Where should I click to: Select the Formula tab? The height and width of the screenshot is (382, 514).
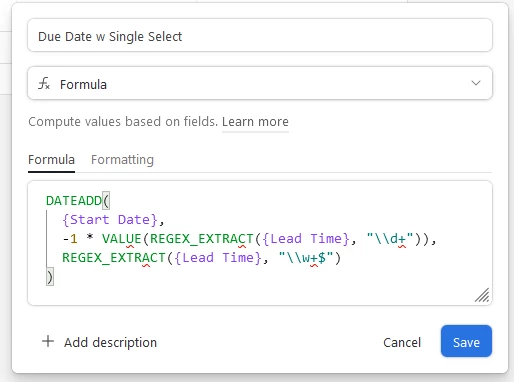51,160
